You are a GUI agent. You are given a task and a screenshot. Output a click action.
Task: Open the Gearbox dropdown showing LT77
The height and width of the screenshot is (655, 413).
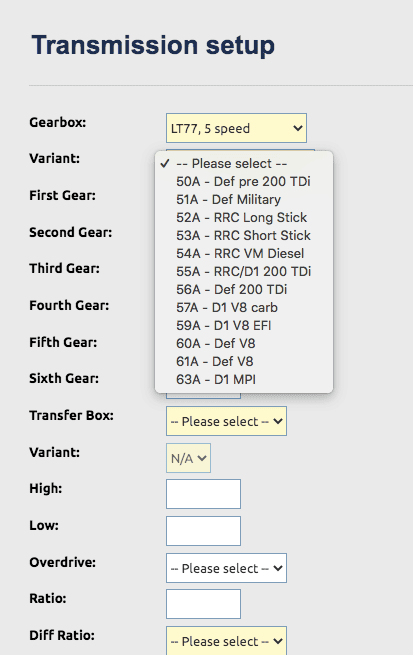[x=236, y=128]
